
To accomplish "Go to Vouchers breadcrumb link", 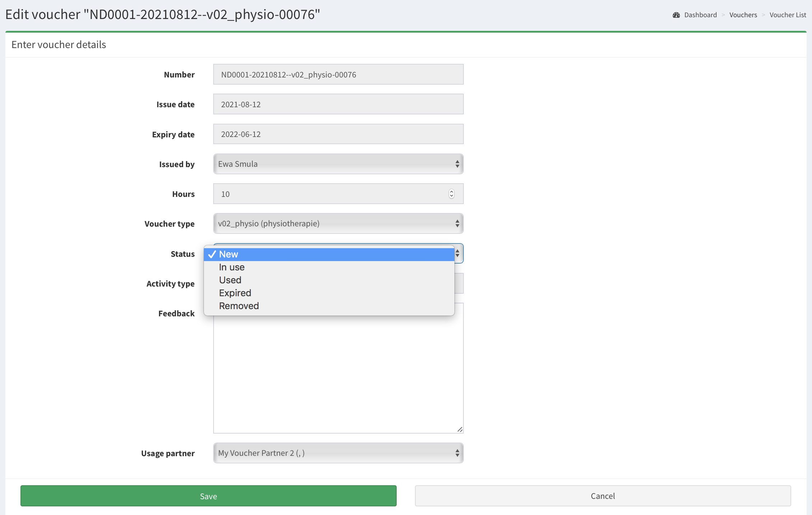I will click(x=743, y=15).
